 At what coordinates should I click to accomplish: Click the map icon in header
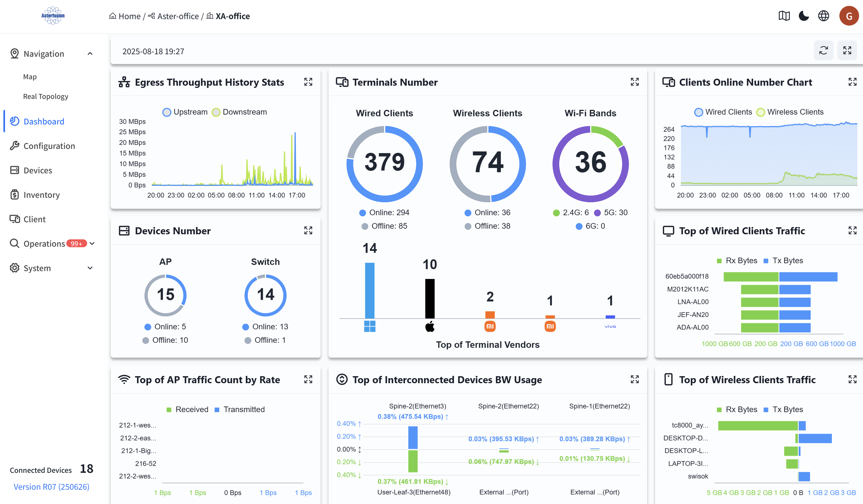click(x=784, y=16)
